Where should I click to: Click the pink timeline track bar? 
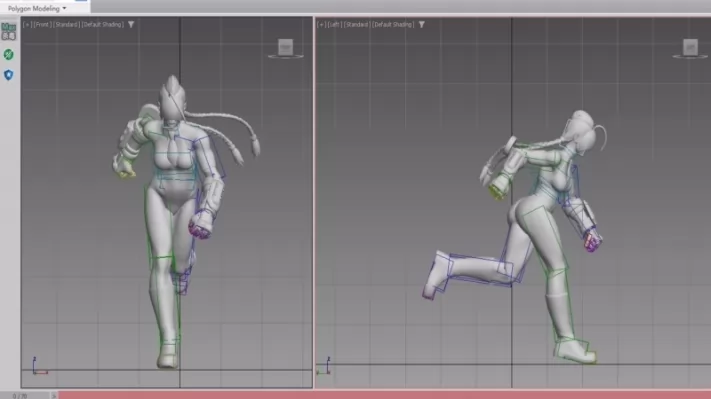point(385,395)
